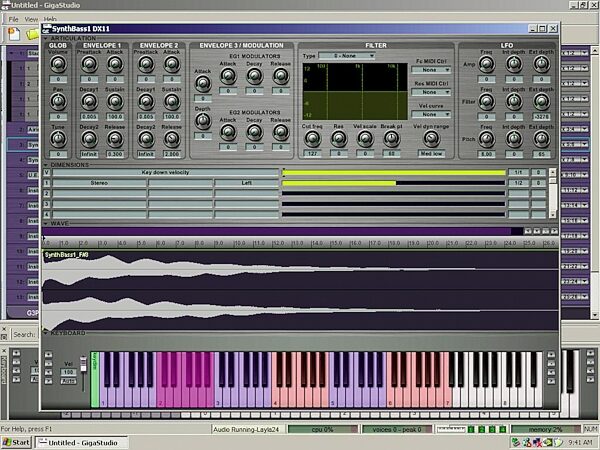
Task: Click Untitled - GigaStudio taskbar button
Action: click(82, 443)
